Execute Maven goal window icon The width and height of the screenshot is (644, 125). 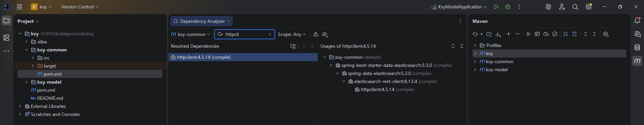tap(537, 34)
